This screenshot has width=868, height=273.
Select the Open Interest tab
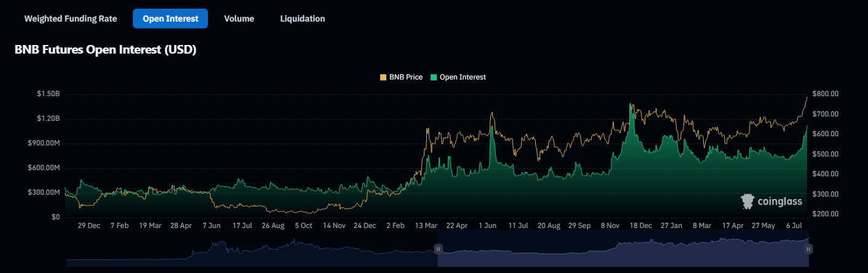coord(170,18)
